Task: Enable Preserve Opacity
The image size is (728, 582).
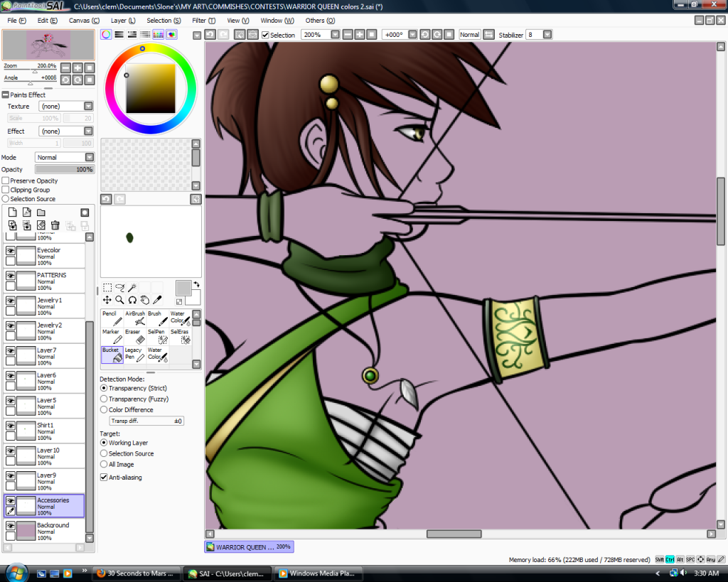Action: point(6,180)
